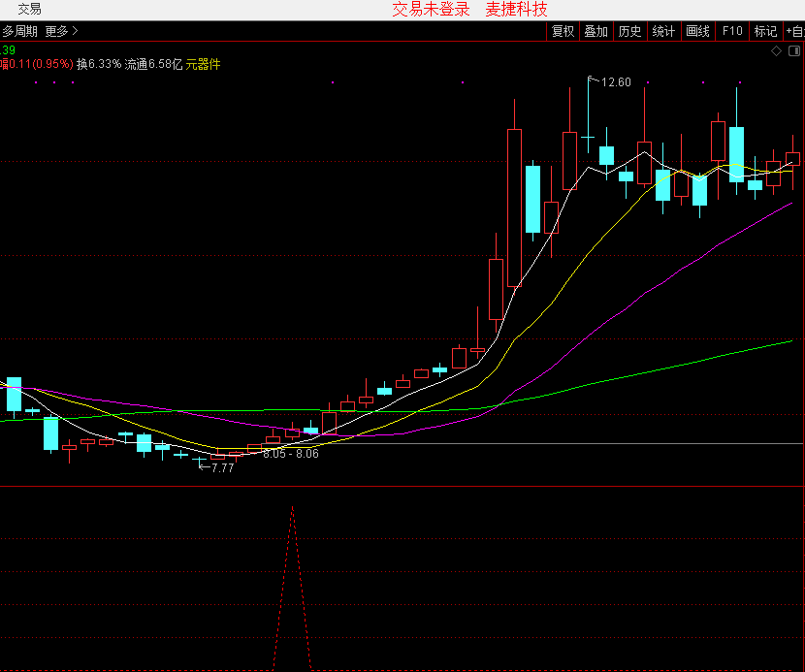
Task: Open the 复权 dropdown
Action: (x=563, y=31)
